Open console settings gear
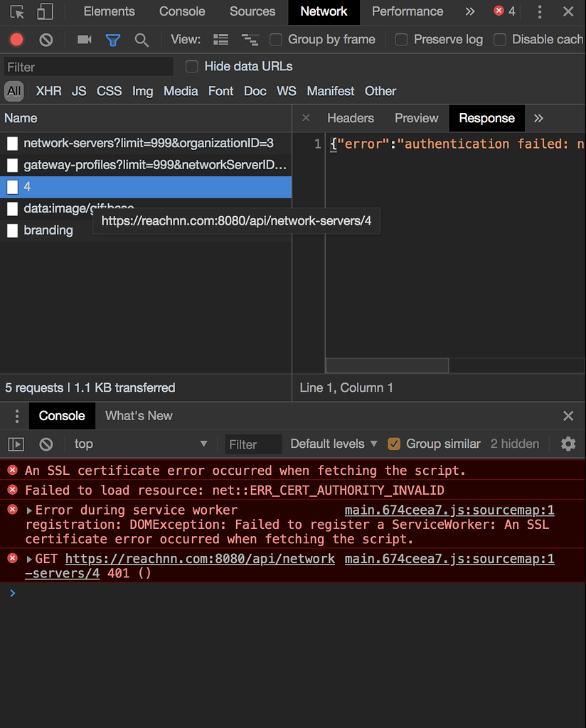The image size is (586, 728). 568,444
